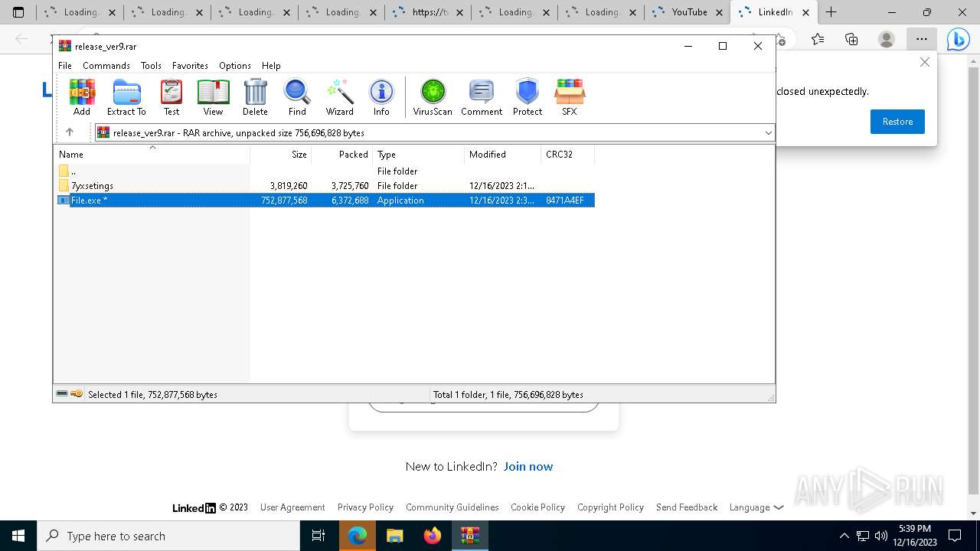Click the Extract To toolbar icon
This screenshot has width=980, height=551.
tap(126, 97)
